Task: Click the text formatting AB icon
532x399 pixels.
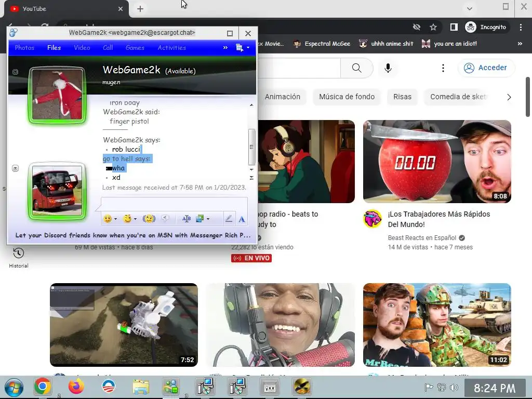Action: 187,219
